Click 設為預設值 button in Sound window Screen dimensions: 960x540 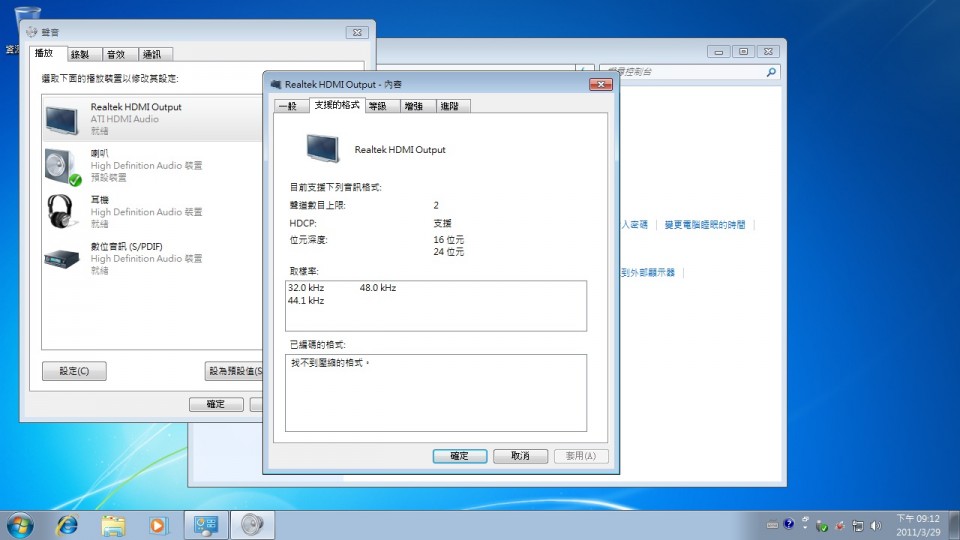(x=234, y=371)
